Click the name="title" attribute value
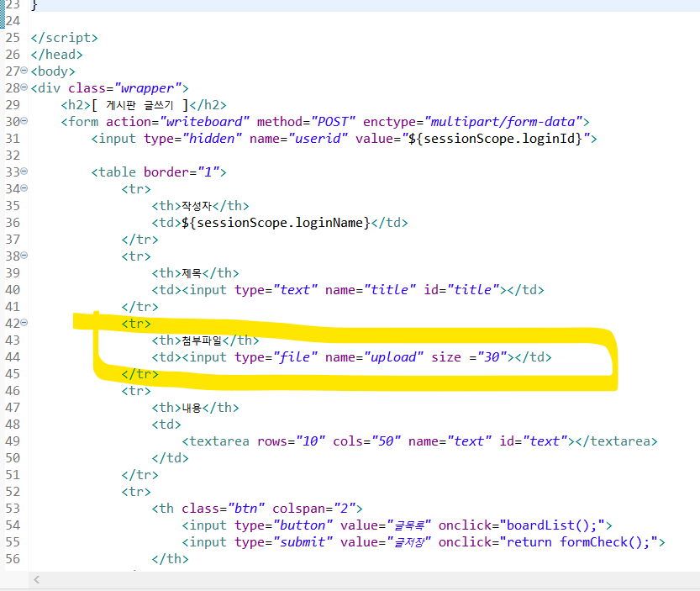The image size is (700, 591). tap(390, 290)
